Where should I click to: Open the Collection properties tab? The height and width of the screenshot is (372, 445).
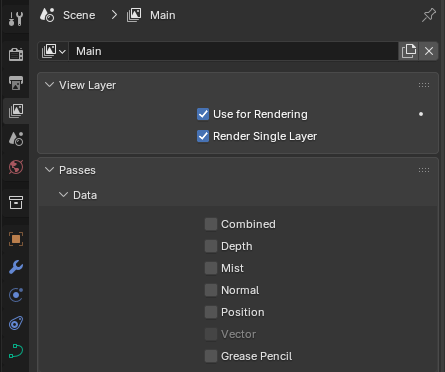[16, 202]
